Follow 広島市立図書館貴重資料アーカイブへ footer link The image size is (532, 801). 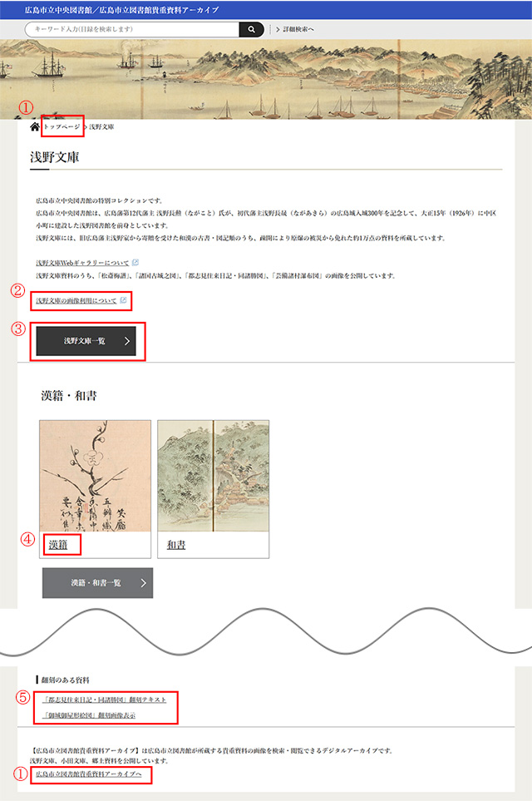click(89, 774)
